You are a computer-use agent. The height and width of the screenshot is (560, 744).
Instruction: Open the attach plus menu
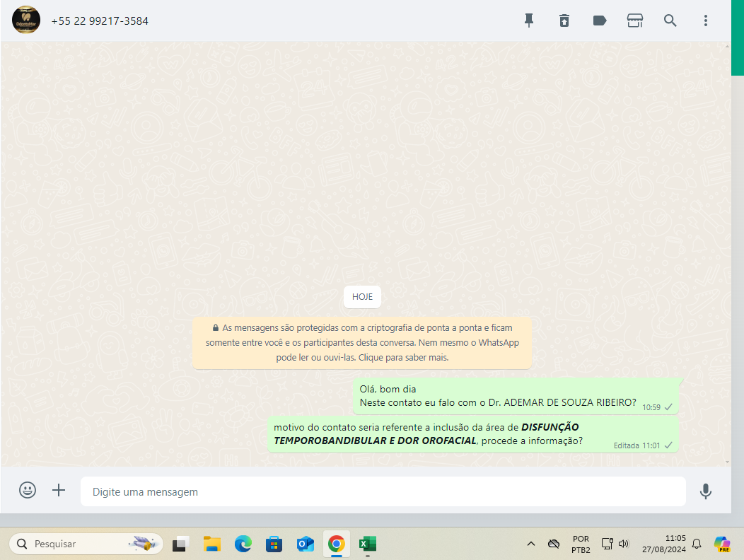click(59, 490)
